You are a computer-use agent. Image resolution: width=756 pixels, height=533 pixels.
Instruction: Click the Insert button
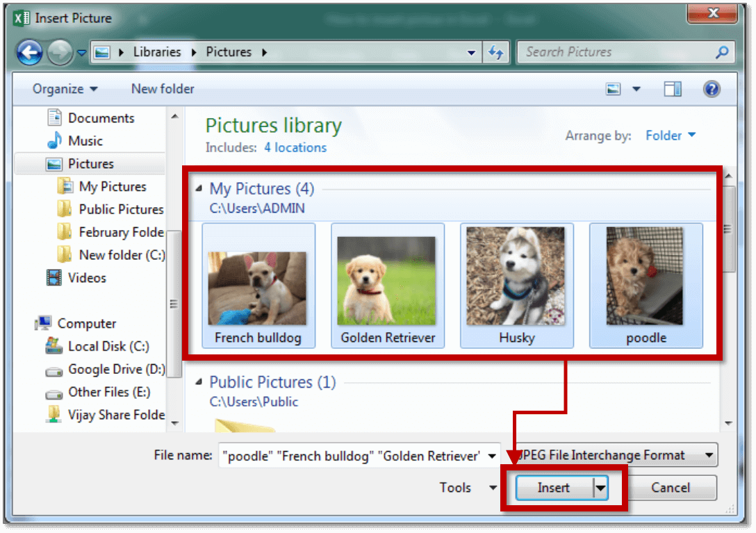click(553, 488)
